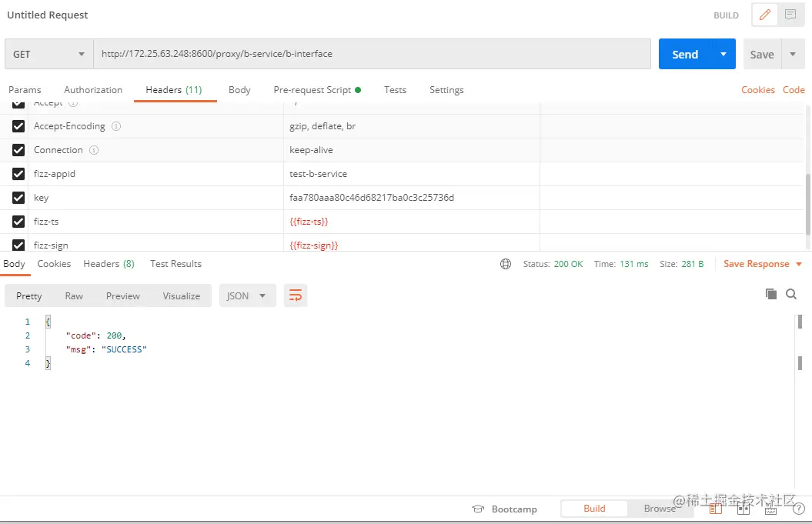Open the comments icon at top right
The image size is (812, 524).
[x=790, y=15]
